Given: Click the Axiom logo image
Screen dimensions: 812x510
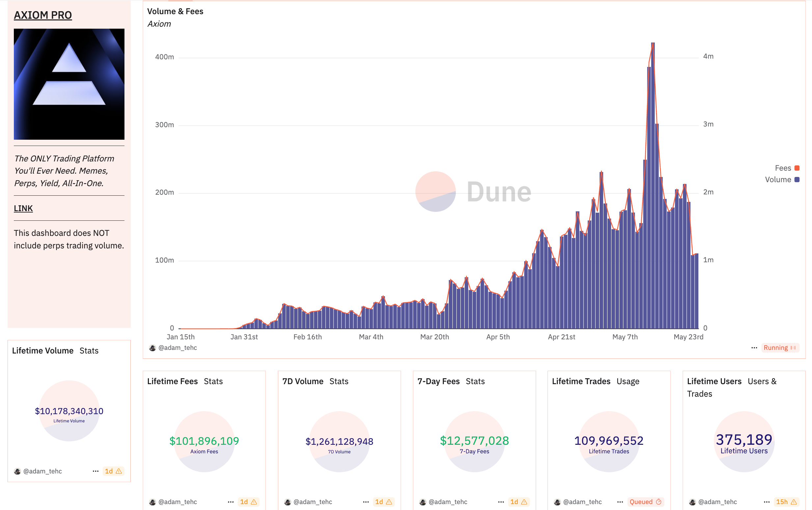Looking at the screenshot, I should click(x=69, y=84).
